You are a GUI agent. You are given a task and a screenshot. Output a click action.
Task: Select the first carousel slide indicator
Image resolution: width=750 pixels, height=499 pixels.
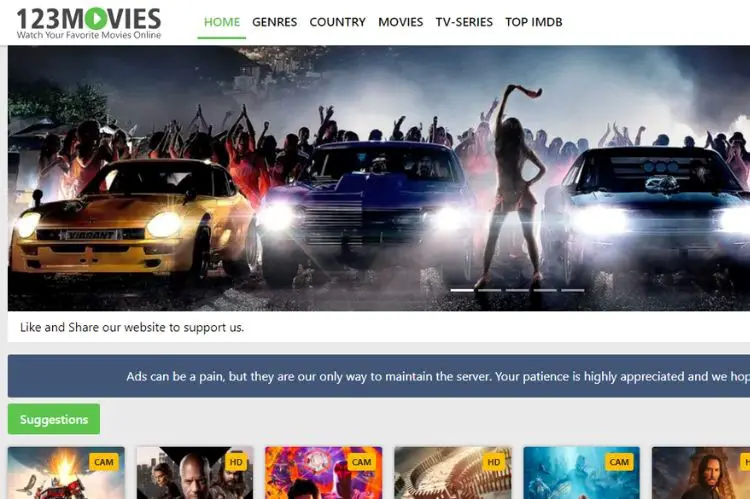pos(462,290)
